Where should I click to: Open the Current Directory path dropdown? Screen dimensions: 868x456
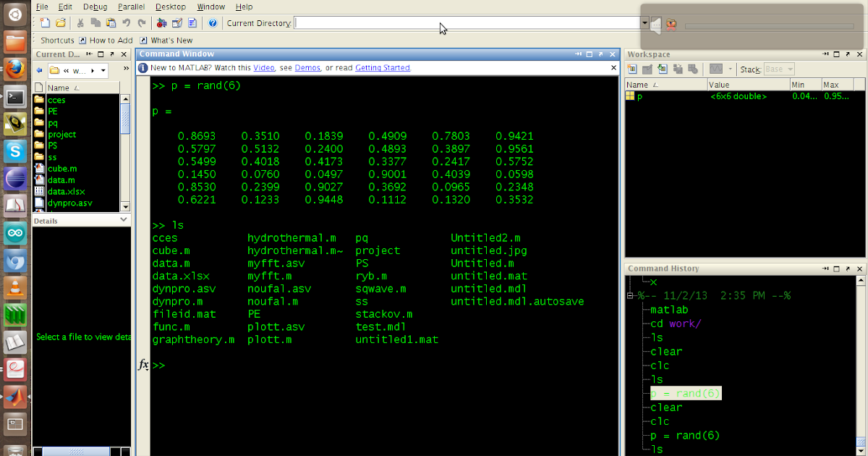(644, 24)
